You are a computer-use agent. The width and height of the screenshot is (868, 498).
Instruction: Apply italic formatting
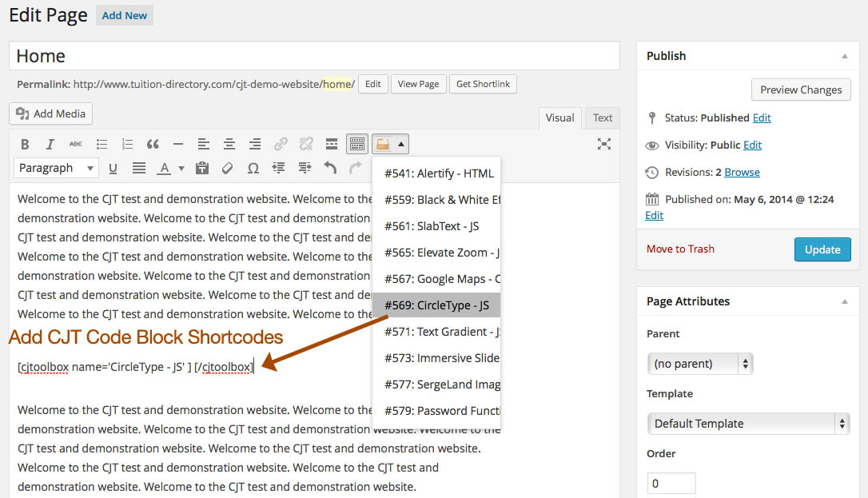50,145
